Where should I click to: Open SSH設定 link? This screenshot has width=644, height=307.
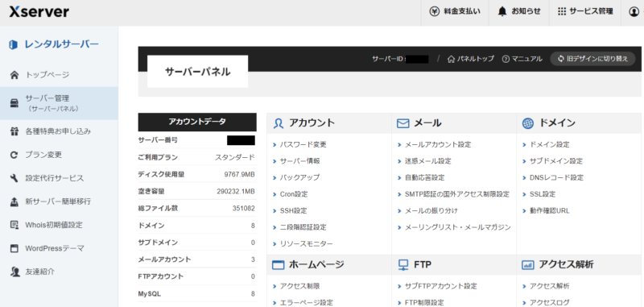tap(293, 211)
